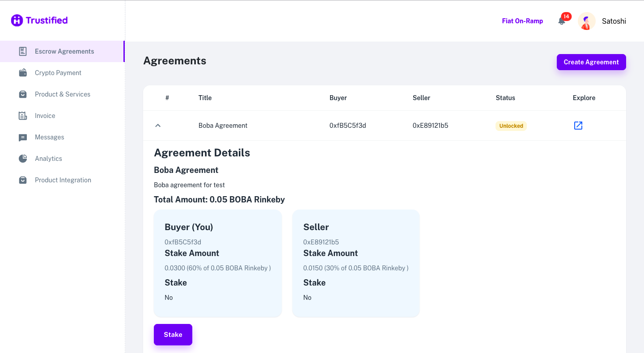The width and height of the screenshot is (644, 353).
Task: Click the Status column header
Action: [x=505, y=98]
